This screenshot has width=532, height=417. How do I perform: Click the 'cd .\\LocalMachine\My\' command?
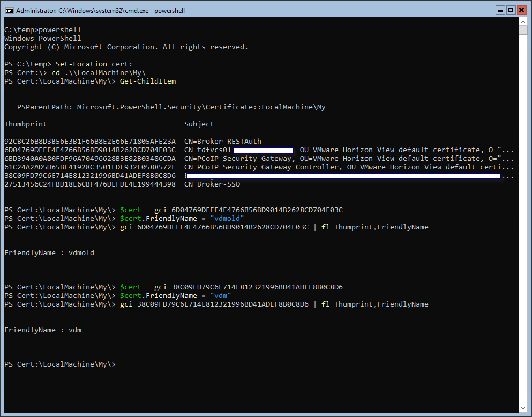click(x=99, y=72)
